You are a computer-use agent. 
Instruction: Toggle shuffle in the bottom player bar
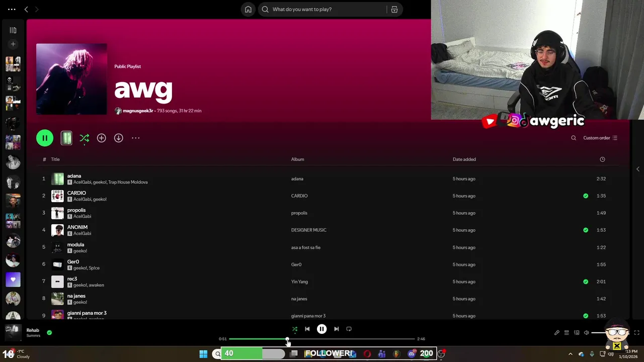tap(295, 329)
